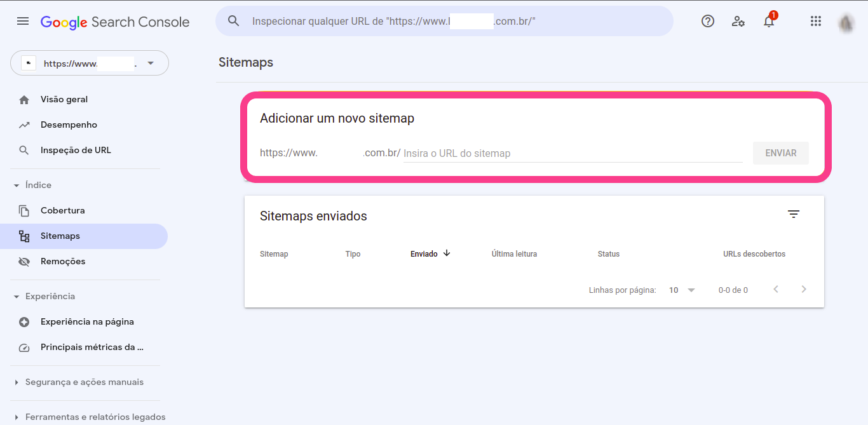Screen dimensions: 868x425
Task: Sort by Enviado column header
Action: click(424, 254)
